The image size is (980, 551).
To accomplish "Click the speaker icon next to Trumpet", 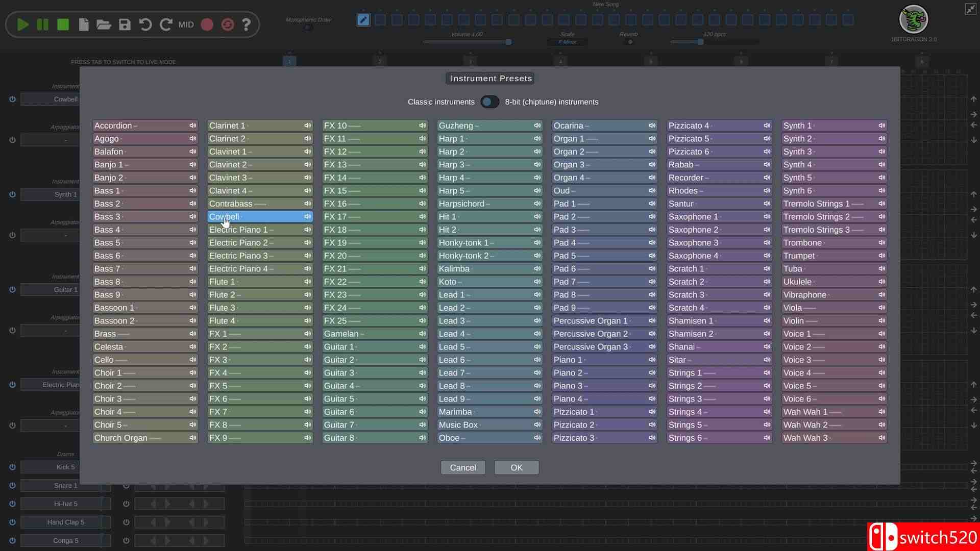I will click(881, 256).
